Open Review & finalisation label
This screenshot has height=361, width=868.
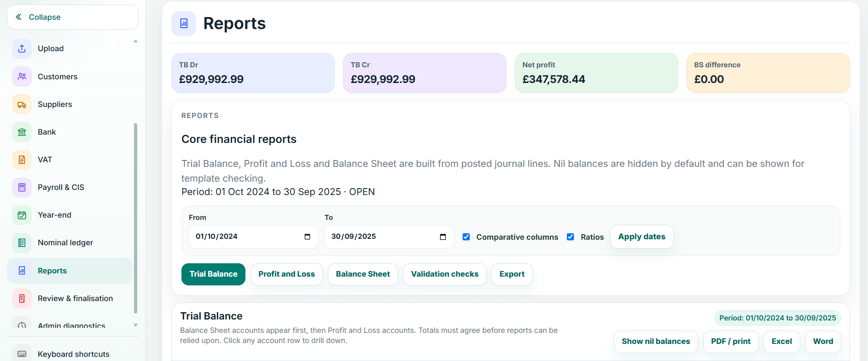tap(75, 298)
